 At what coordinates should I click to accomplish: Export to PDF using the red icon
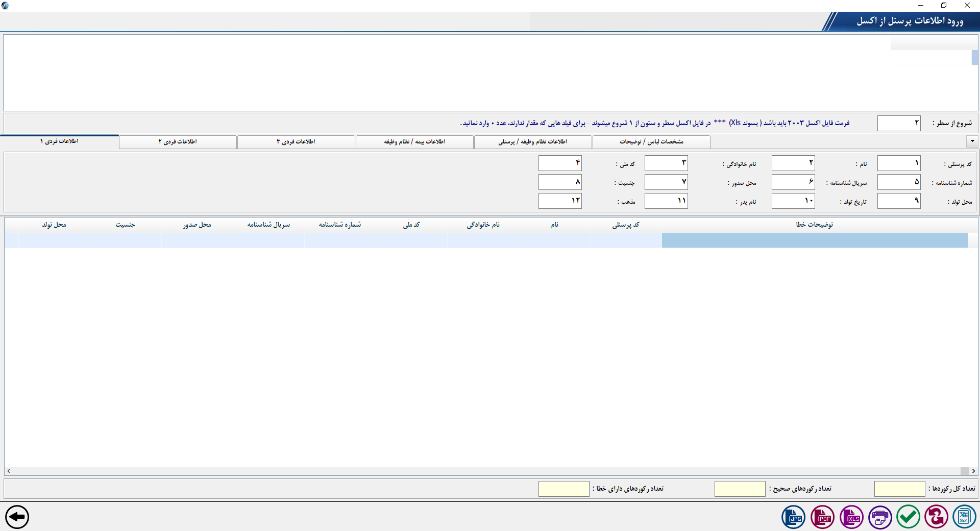click(x=822, y=517)
